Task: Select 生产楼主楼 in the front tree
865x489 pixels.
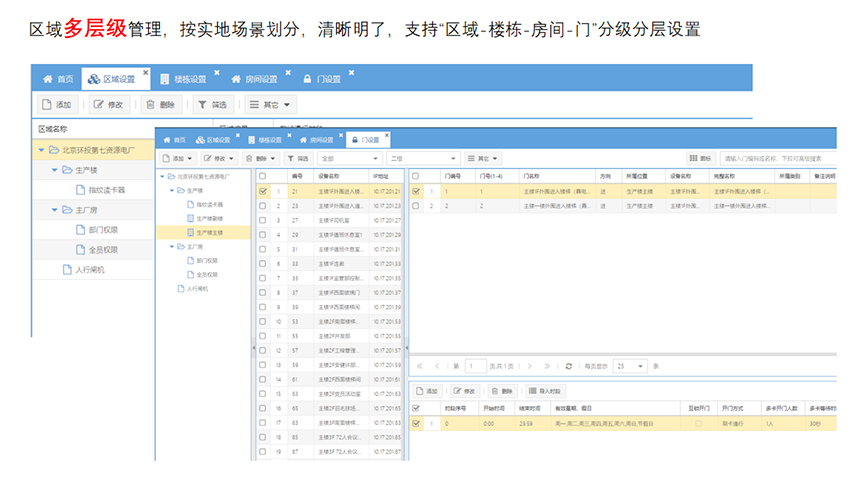Action: (x=209, y=231)
